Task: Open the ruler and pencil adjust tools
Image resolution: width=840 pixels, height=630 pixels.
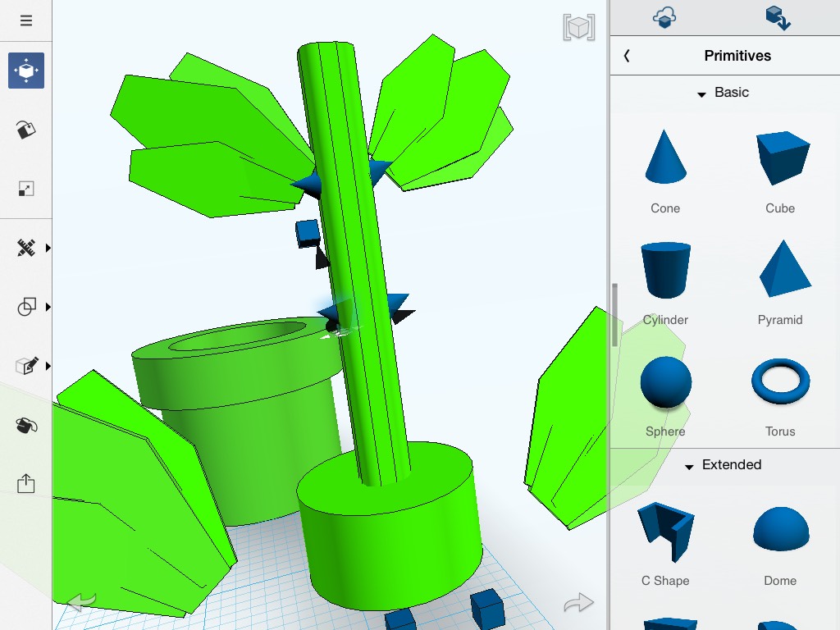Action: click(x=25, y=248)
